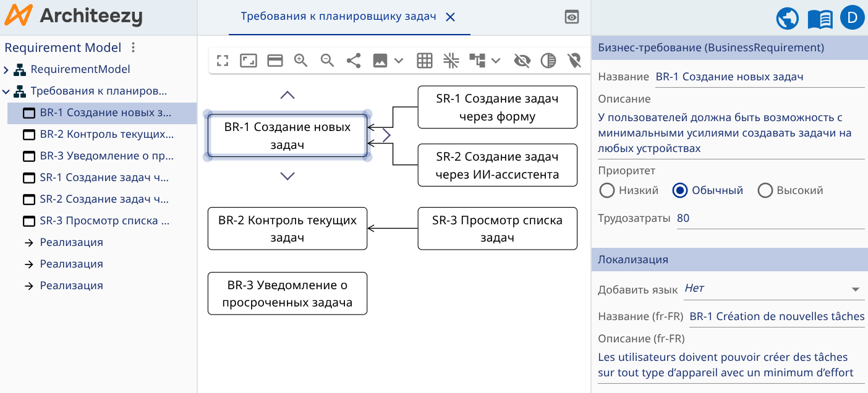
Task: Switch to Требования к планировщику задач tab
Action: click(x=338, y=17)
